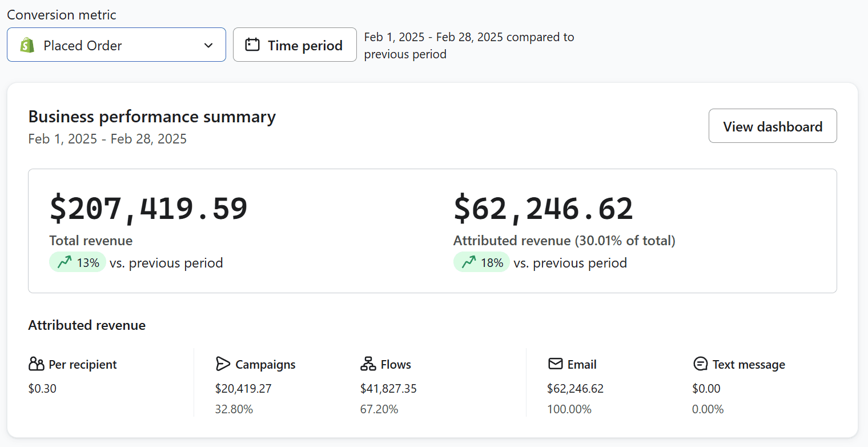The image size is (868, 447).
Task: Open the Time period picker
Action: coord(295,45)
